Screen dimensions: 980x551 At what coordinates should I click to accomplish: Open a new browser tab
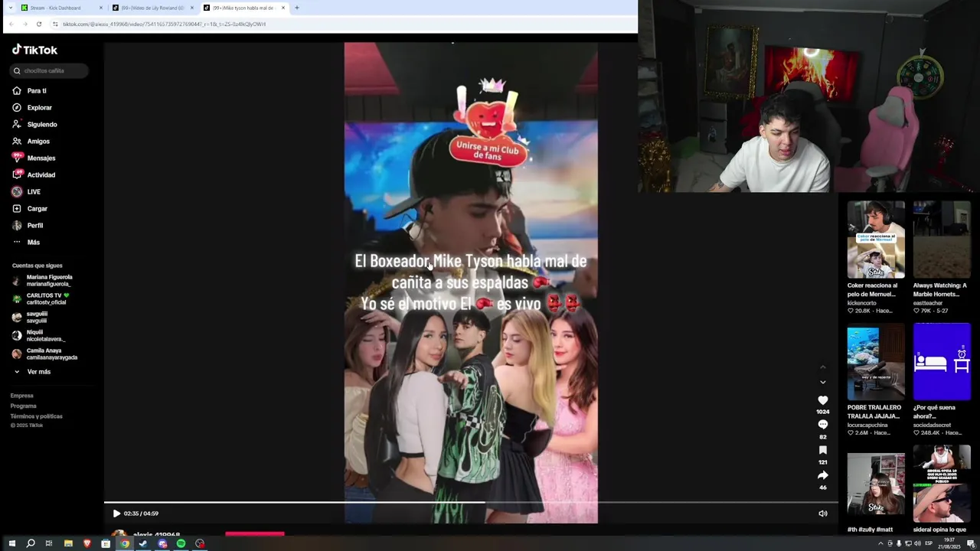point(297,8)
